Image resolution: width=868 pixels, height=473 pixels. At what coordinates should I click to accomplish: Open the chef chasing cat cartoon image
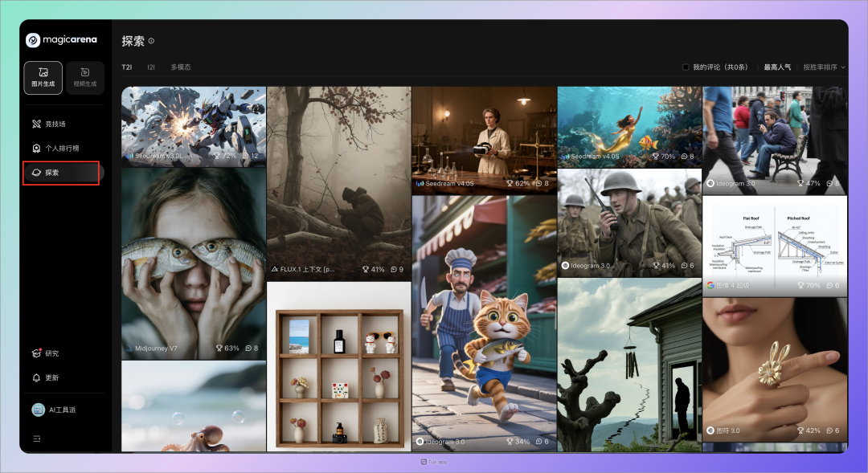(x=485, y=324)
